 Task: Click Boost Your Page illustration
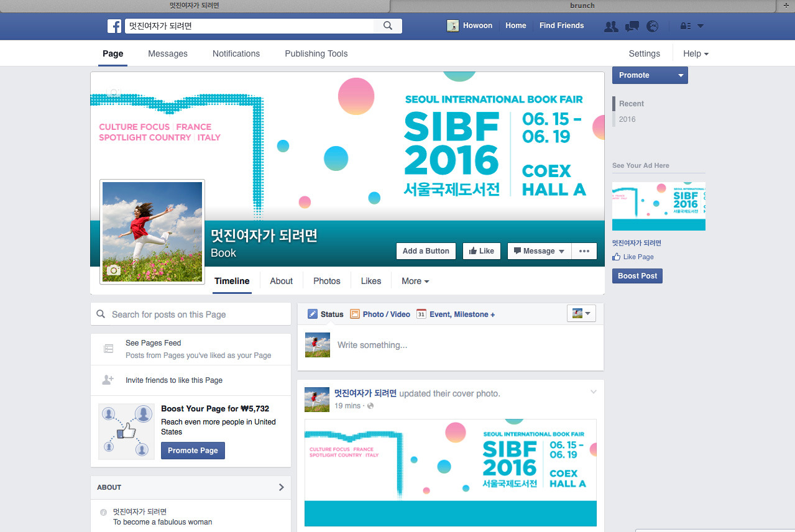pos(126,431)
